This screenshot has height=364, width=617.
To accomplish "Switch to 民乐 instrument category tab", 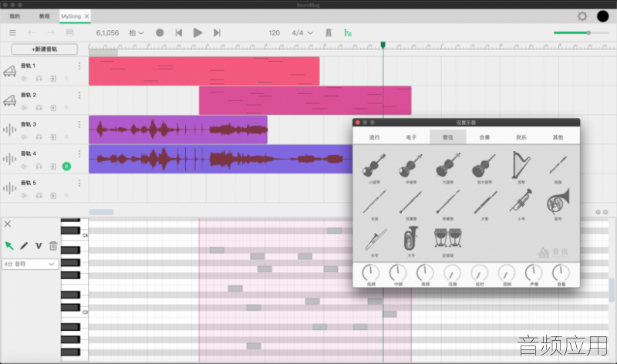I will pos(521,137).
